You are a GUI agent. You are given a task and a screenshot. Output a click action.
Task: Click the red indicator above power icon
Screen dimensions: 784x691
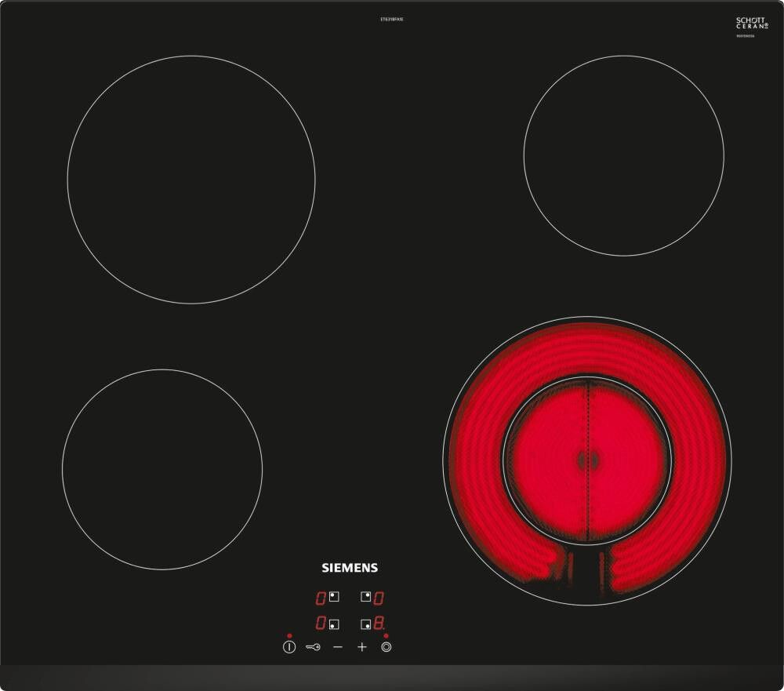tap(289, 635)
